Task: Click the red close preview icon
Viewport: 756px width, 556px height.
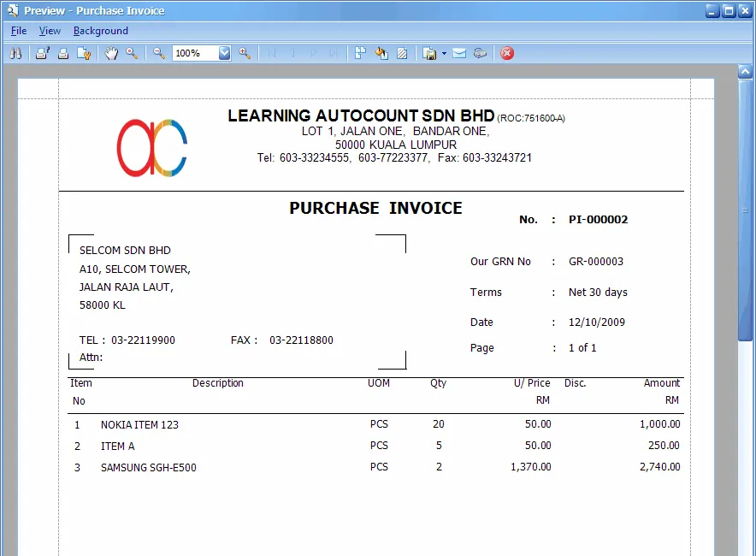Action: (x=507, y=53)
